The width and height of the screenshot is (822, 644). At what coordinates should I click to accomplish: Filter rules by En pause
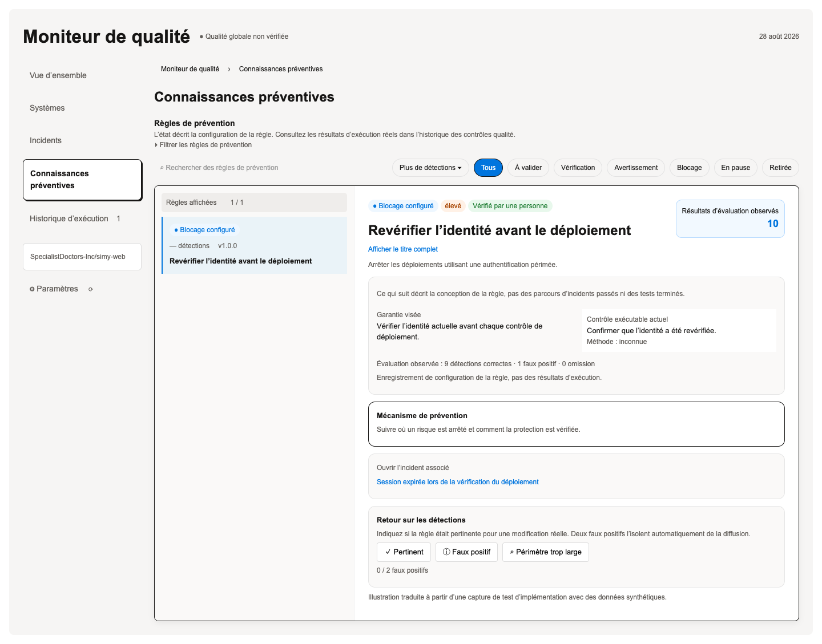[x=735, y=168]
